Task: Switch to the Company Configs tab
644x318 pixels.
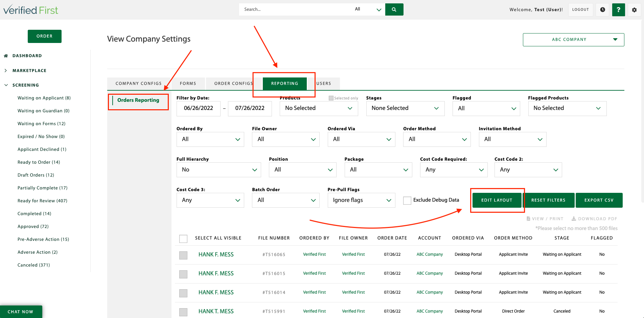Action: pos(139,84)
